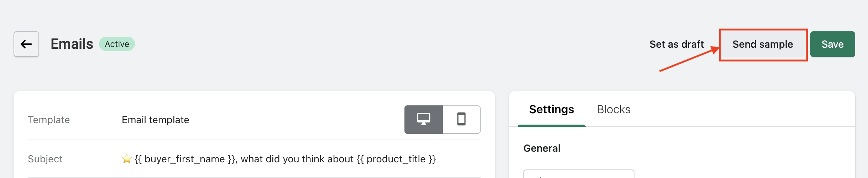Switch to mobile preview mode
This screenshot has width=868, height=178.
tap(461, 119)
